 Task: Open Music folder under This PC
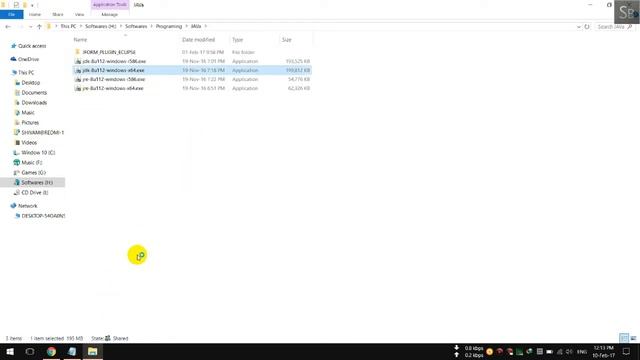pyautogui.click(x=28, y=113)
